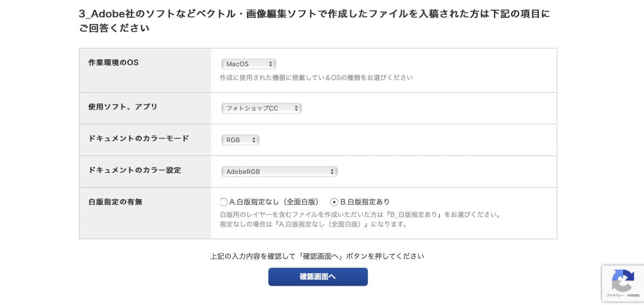This screenshot has height=305, width=644.
Task: Click the B.白版指定あり label text
Action: (365, 202)
